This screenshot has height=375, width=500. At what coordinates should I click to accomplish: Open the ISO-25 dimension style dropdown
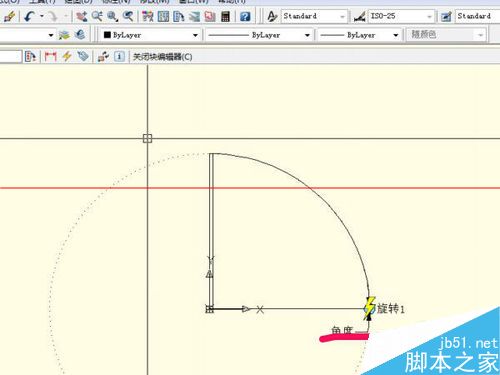pyautogui.click(x=401, y=16)
